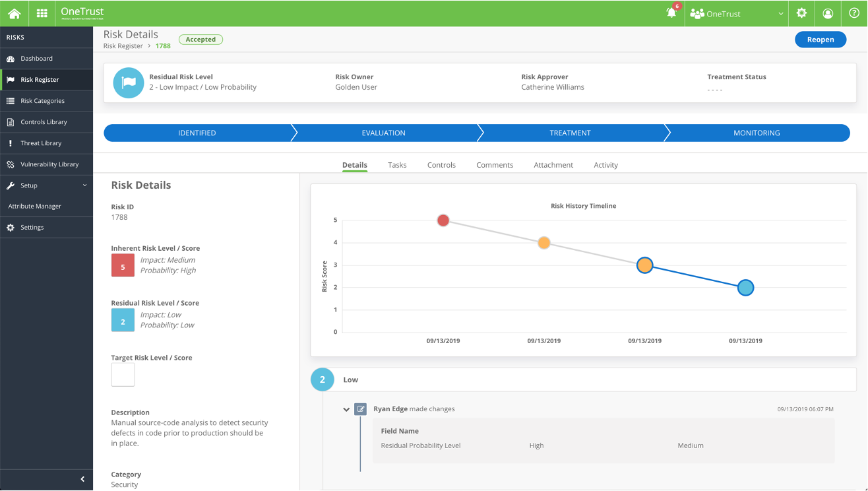Image resolution: width=868 pixels, height=491 pixels.
Task: Open Threat Library in sidebar
Action: tap(41, 143)
